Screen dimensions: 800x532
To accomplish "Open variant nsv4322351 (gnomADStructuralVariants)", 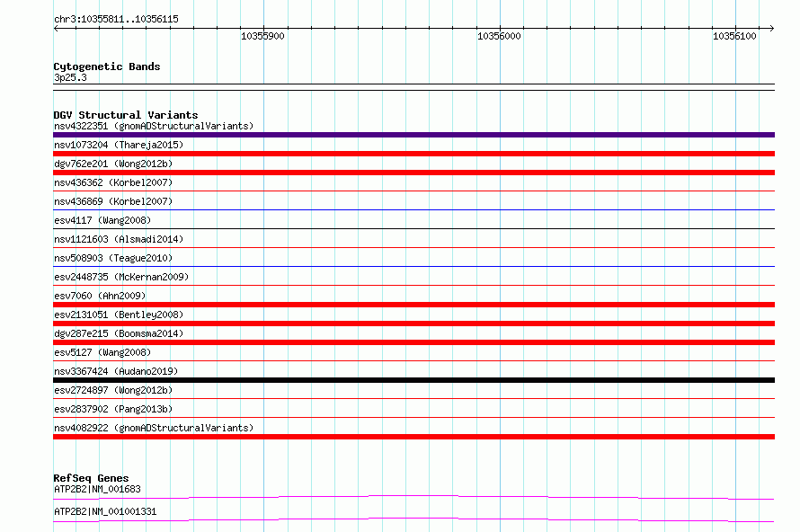I will coord(154,126).
